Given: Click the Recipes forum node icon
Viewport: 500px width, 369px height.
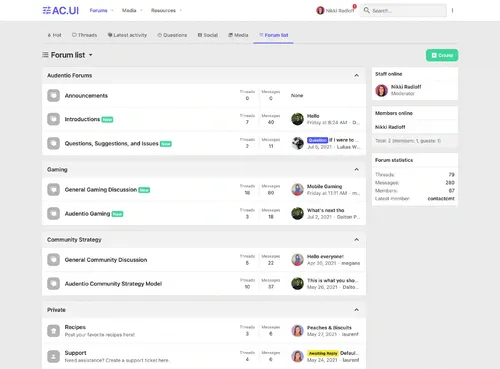Looking at the screenshot, I should coord(53,331).
